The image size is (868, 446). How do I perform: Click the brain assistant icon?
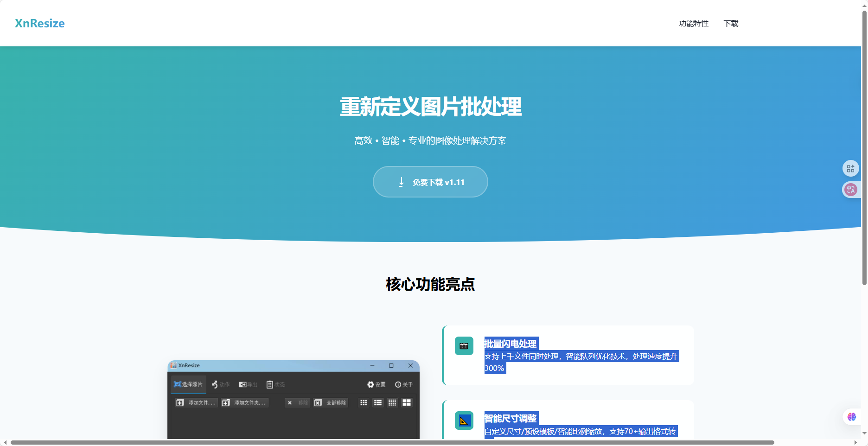(852, 417)
